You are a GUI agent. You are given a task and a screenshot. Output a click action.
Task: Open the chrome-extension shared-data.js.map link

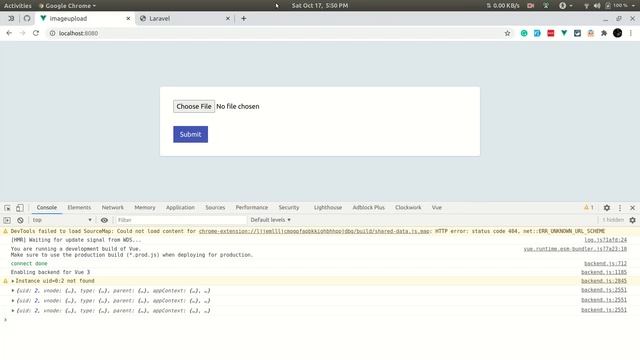point(314,231)
